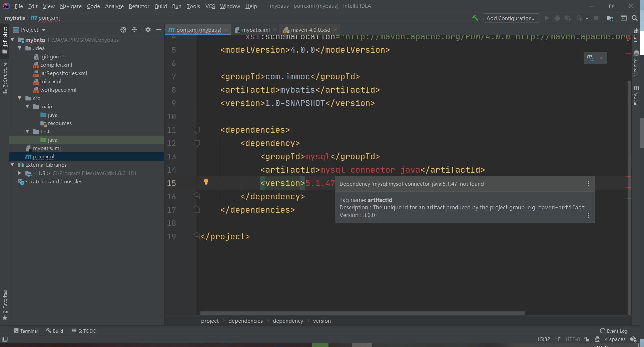Expand the < 1.8 > JDK library node
This screenshot has width=644, height=347.
(20, 173)
